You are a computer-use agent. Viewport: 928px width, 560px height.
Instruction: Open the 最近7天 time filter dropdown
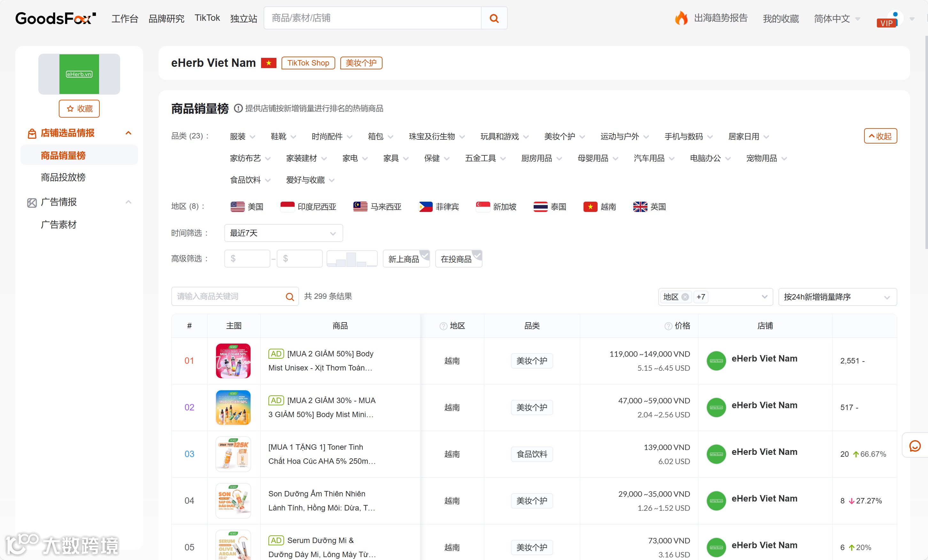283,233
